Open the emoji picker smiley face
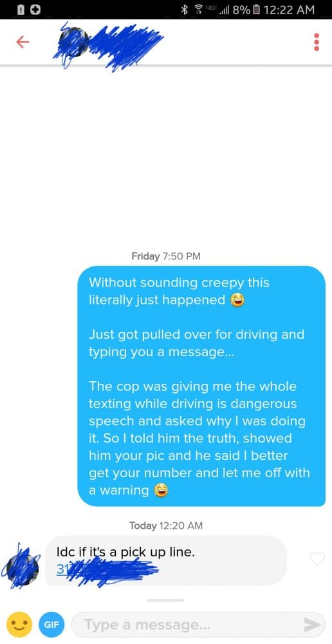The image size is (332, 644). (x=20, y=624)
